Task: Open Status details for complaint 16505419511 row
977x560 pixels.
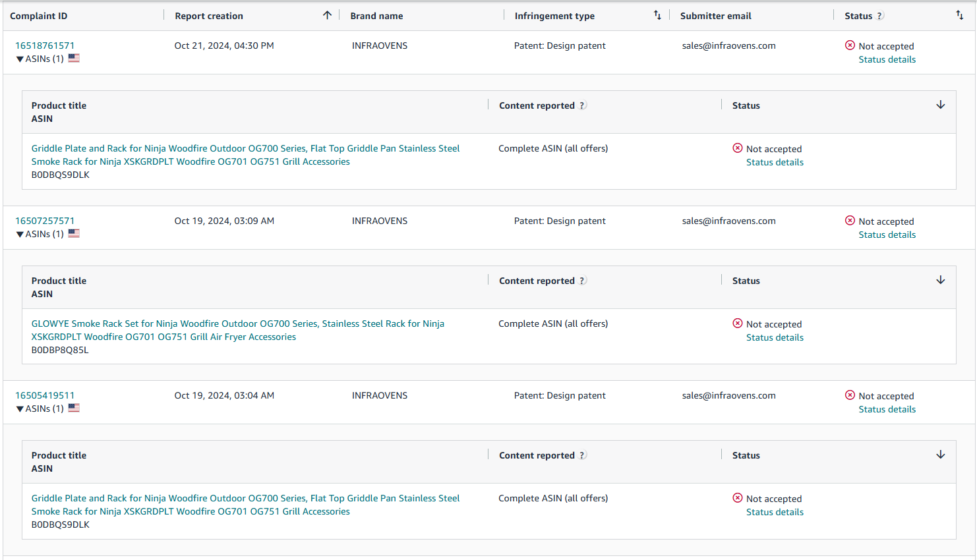Action: coord(887,409)
